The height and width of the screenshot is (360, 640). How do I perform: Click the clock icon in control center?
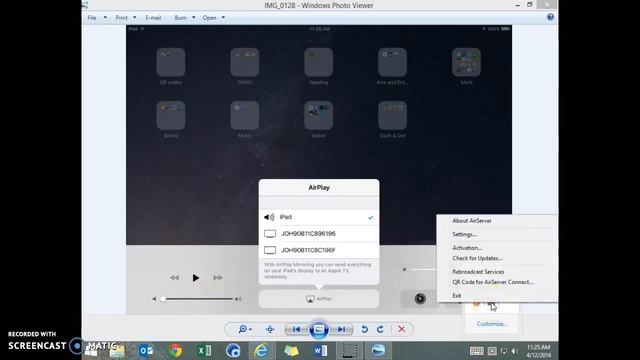click(x=420, y=299)
